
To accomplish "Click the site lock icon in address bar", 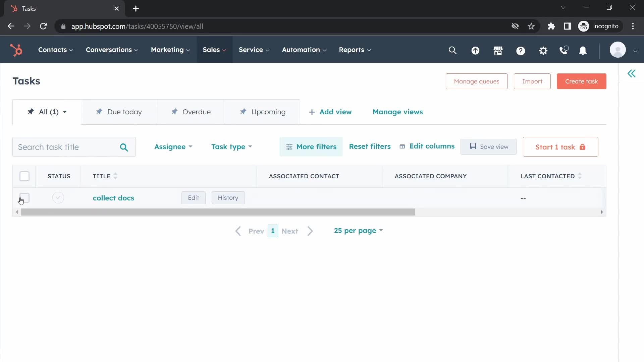I will (63, 26).
